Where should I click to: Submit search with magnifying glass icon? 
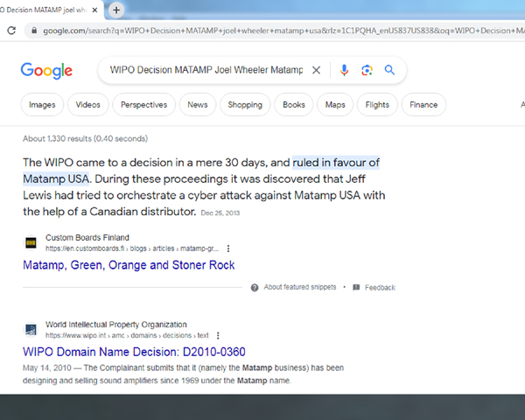click(x=389, y=70)
